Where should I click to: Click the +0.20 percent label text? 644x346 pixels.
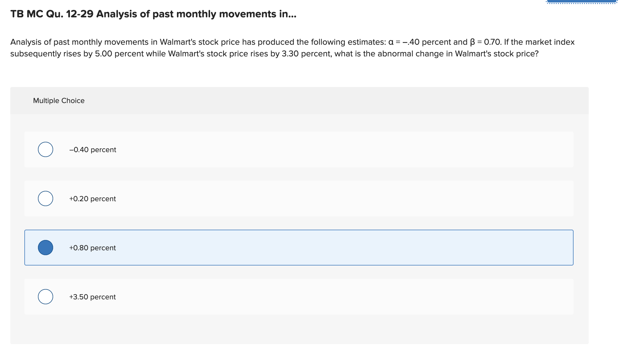tap(92, 198)
